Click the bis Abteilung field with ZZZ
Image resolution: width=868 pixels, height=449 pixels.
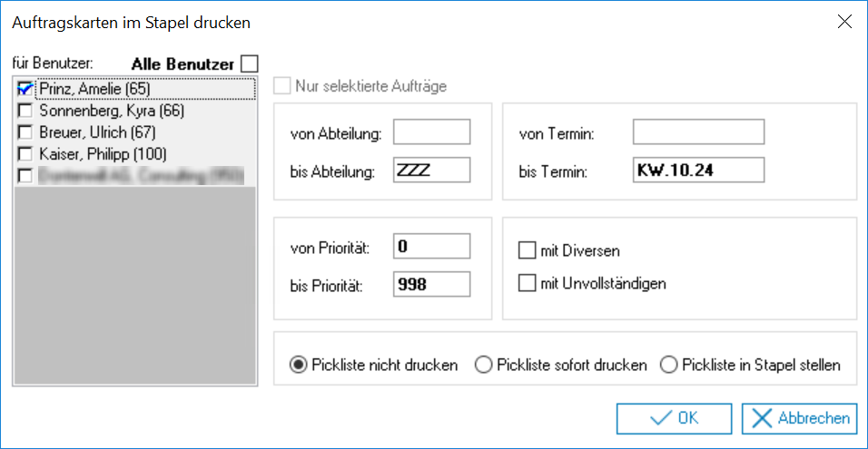pyautogui.click(x=432, y=170)
